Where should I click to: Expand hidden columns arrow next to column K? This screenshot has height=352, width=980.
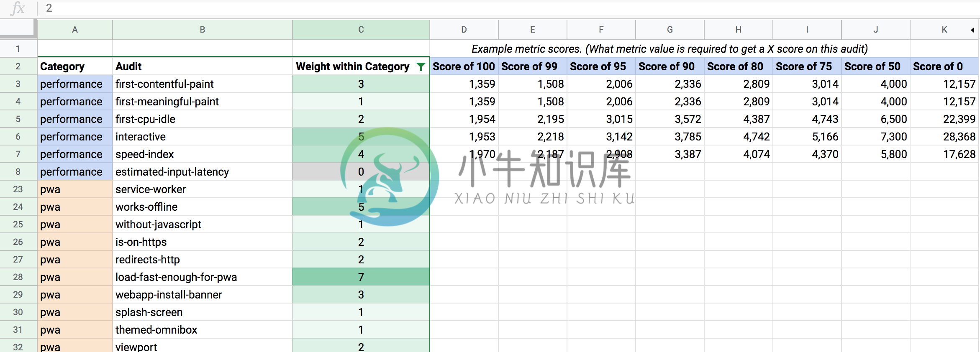tap(973, 30)
